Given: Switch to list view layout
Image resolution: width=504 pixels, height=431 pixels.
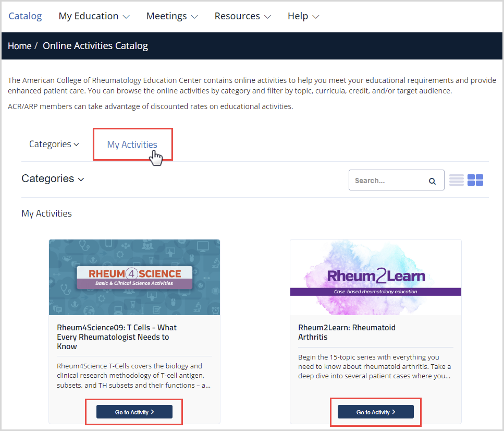Looking at the screenshot, I should coord(457,180).
